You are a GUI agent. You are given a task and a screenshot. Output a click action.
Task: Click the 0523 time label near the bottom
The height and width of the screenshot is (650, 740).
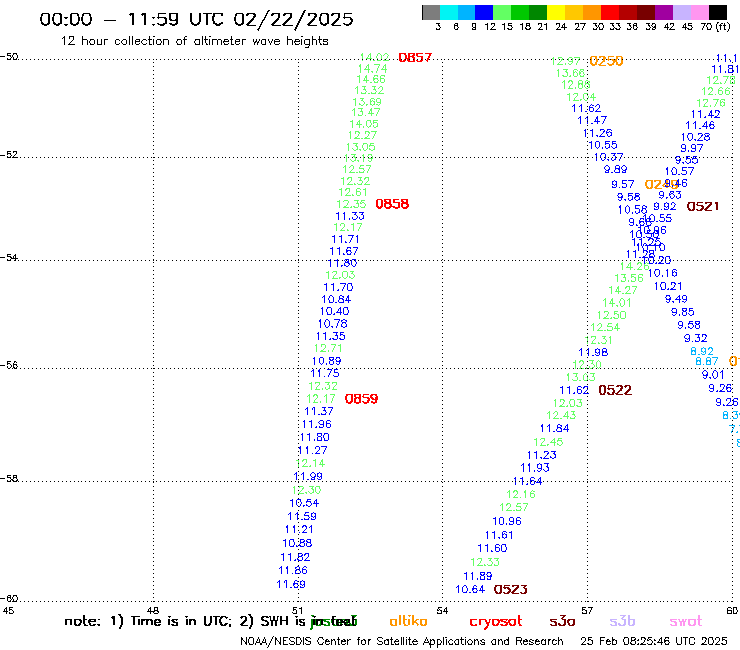(x=511, y=589)
